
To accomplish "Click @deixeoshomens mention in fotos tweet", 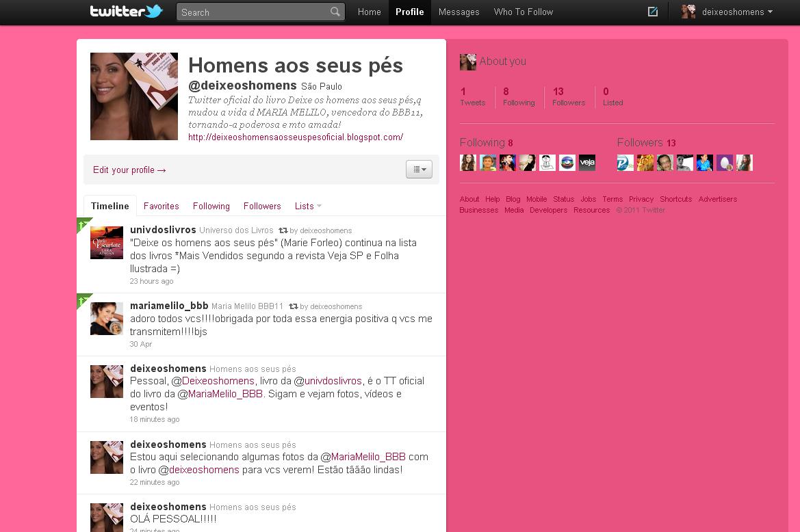I will point(198,469).
